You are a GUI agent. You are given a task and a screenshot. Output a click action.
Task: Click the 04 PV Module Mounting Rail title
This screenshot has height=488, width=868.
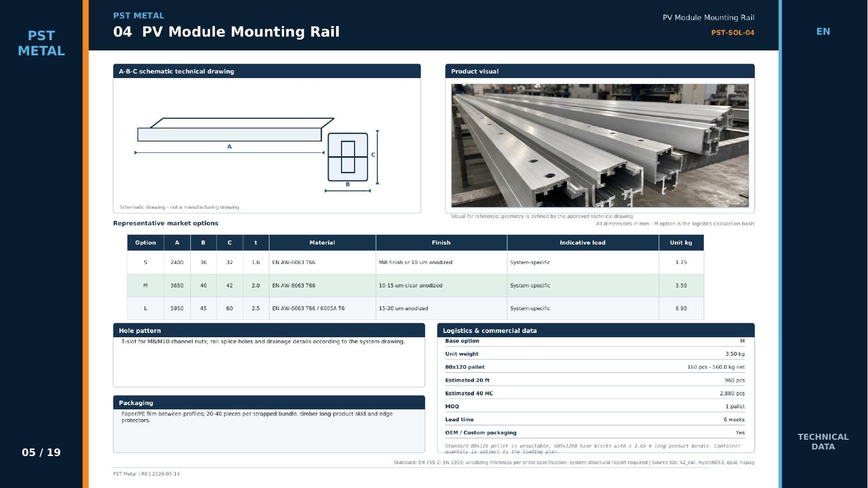tap(226, 32)
